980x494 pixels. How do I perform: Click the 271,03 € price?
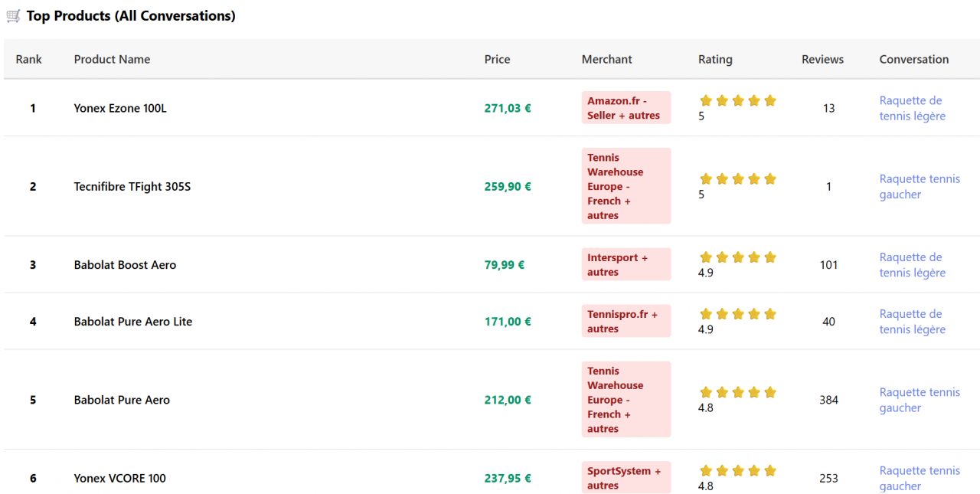click(508, 108)
